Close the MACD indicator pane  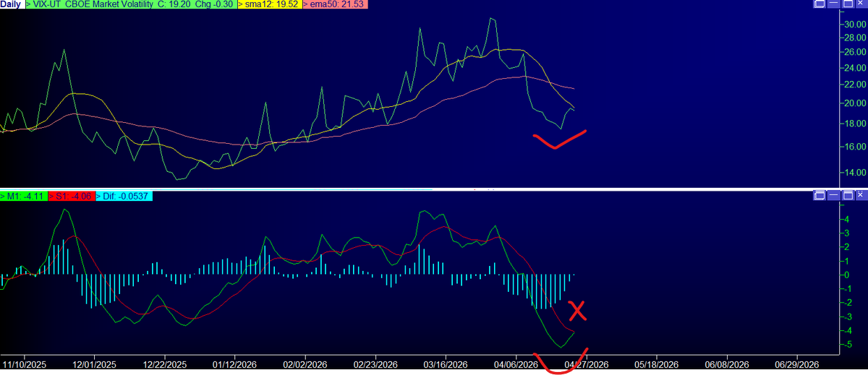tap(859, 196)
